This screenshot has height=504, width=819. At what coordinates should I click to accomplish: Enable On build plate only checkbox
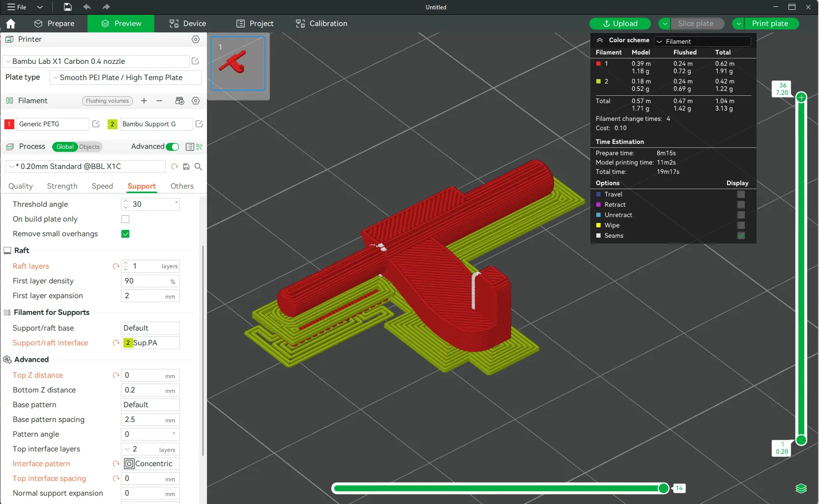[x=125, y=219]
